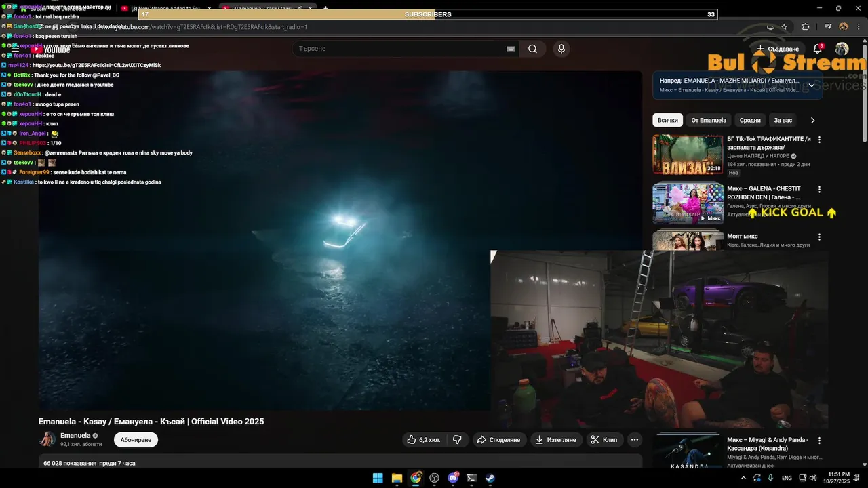The width and height of the screenshot is (868, 488).
Task: Open options for БГ Tik-Tok ТРАФИКАНТИТЕ video
Action: 819,140
